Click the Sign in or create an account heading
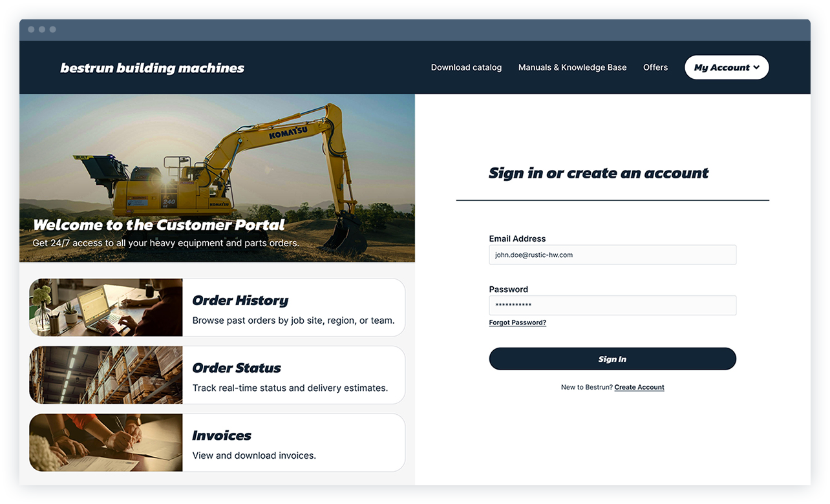The height and width of the screenshot is (504, 830). point(598,173)
